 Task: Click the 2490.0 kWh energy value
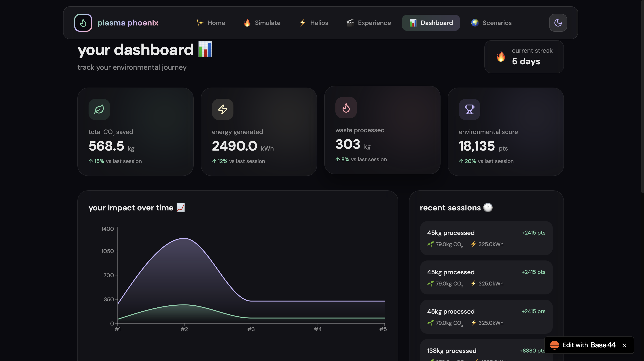point(243,146)
